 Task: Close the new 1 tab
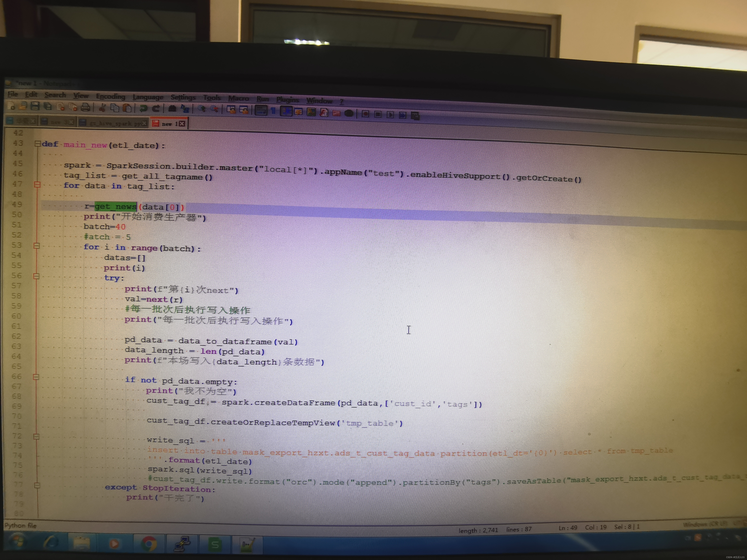click(182, 123)
